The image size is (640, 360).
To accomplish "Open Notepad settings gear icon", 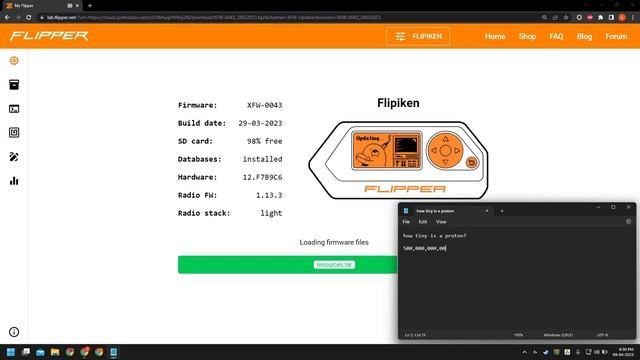I will (629, 222).
